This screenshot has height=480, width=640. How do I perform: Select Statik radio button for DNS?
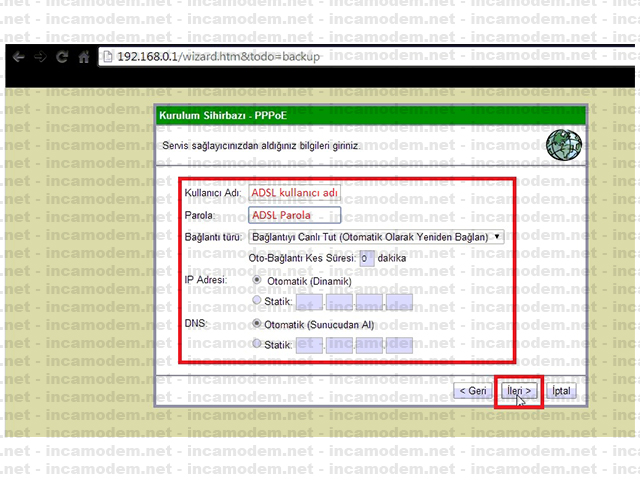[x=257, y=344]
